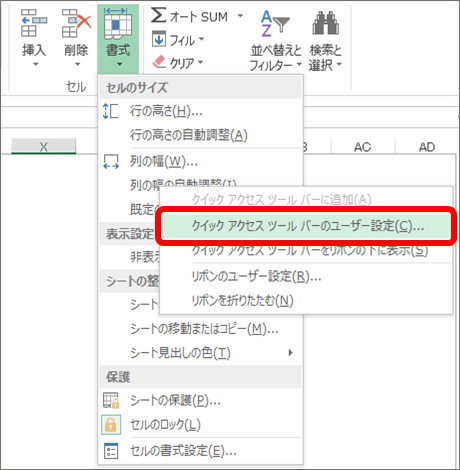Click the protect sheet icon beside シートの保護(P)
Viewport: 460px width, 470px height.
click(x=111, y=400)
